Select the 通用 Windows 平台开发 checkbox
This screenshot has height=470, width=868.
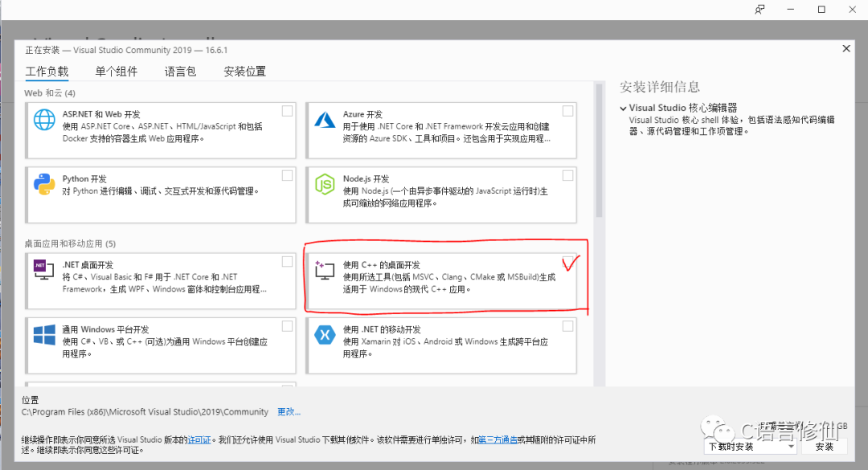287,326
